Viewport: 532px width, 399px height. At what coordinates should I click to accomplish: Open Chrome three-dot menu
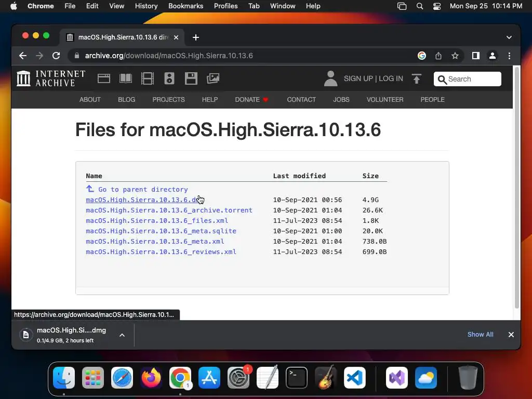(x=509, y=56)
